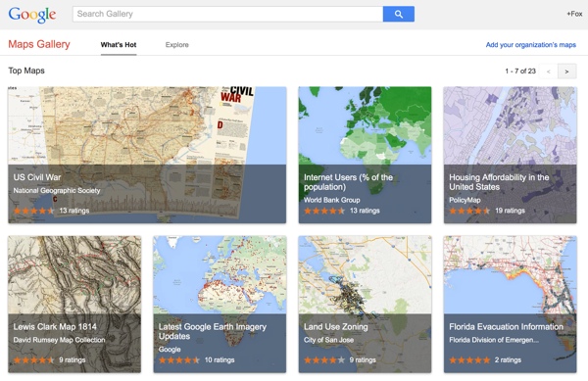Open the +Fox profile link

pyautogui.click(x=574, y=14)
